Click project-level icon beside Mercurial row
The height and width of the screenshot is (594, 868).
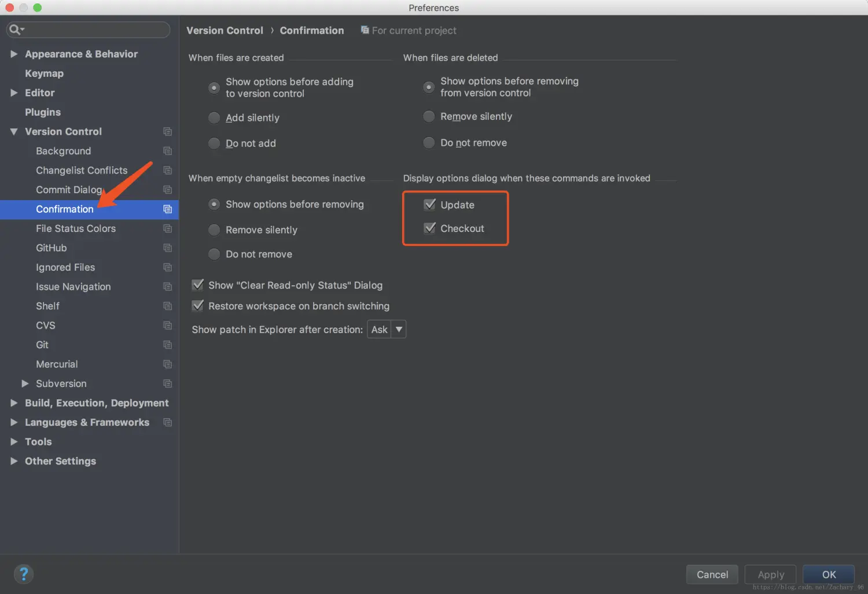[x=167, y=364]
